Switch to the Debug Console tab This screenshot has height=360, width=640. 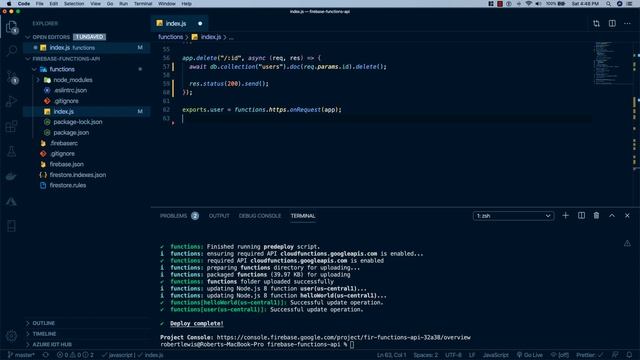(x=260, y=216)
